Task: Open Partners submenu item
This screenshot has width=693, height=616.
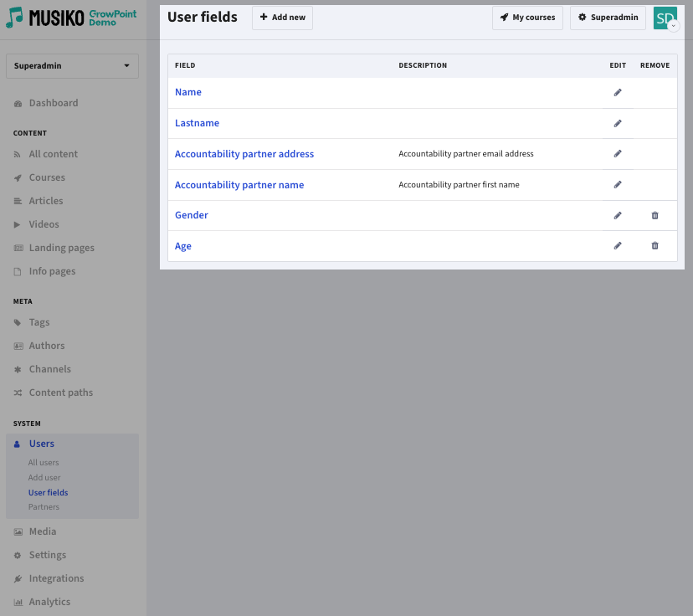Action: pos(44,507)
